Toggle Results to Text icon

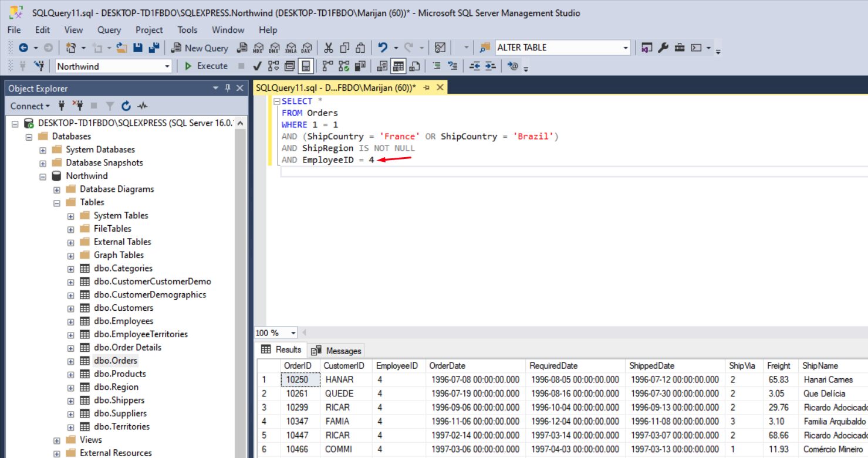382,66
